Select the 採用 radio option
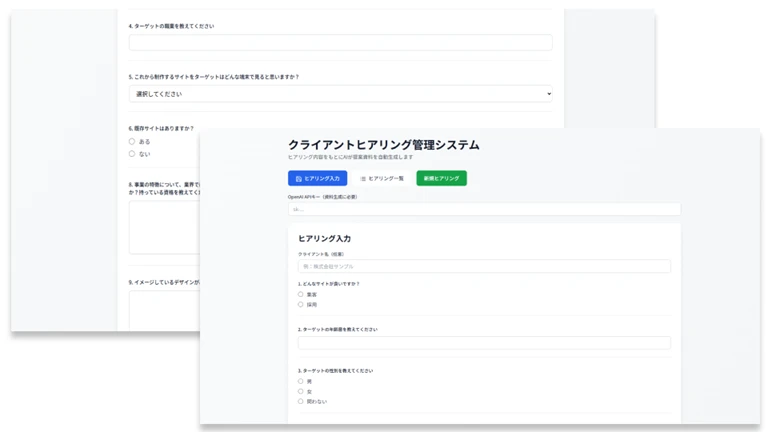 coord(301,305)
